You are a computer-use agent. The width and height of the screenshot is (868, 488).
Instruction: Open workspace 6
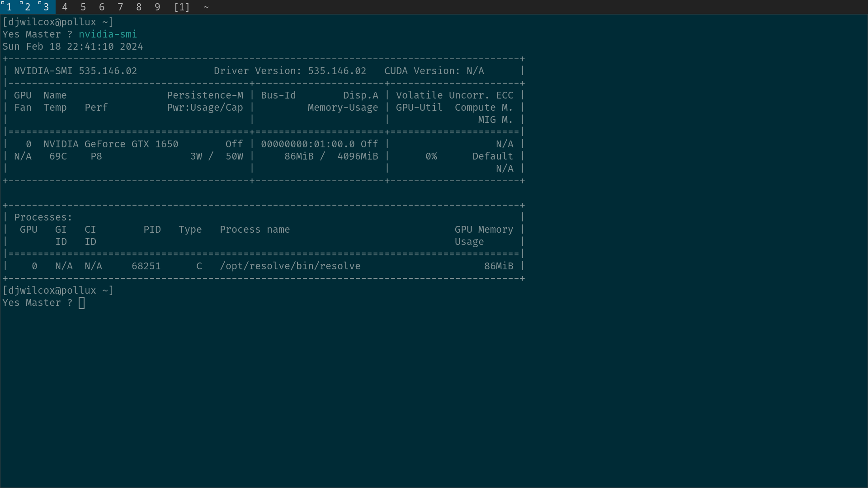pyautogui.click(x=102, y=7)
